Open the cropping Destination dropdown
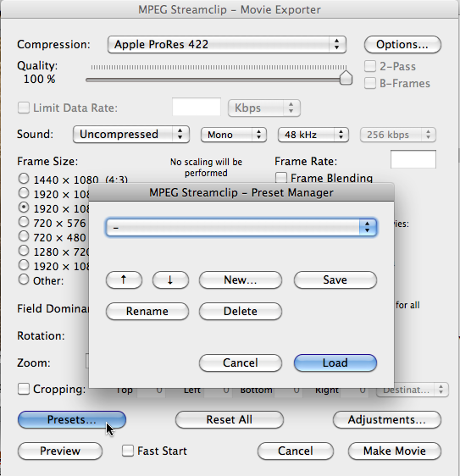 (413, 390)
